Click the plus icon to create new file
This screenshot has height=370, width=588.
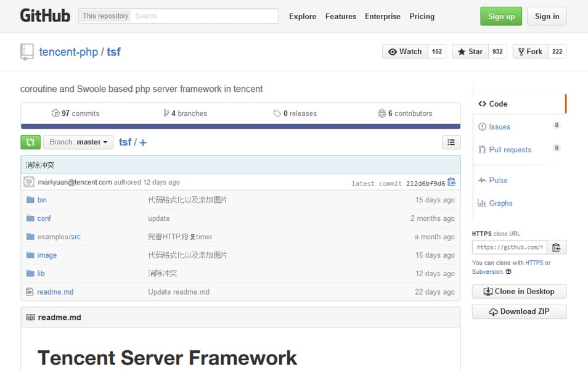(143, 142)
